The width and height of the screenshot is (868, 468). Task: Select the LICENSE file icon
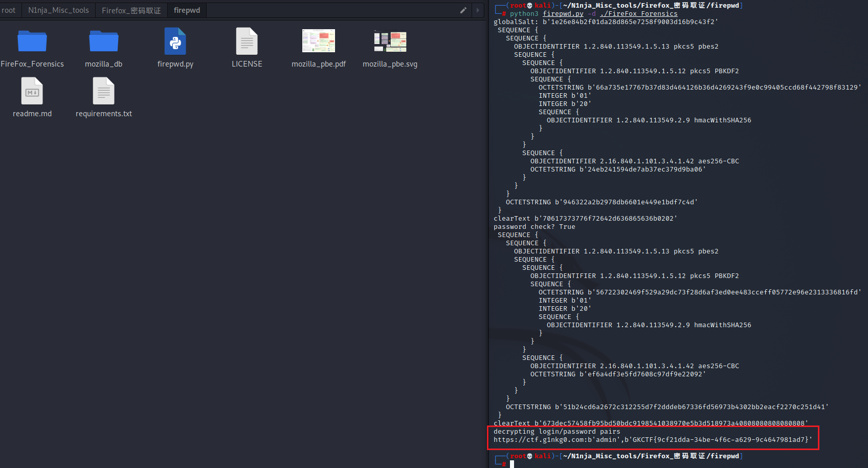tap(247, 41)
